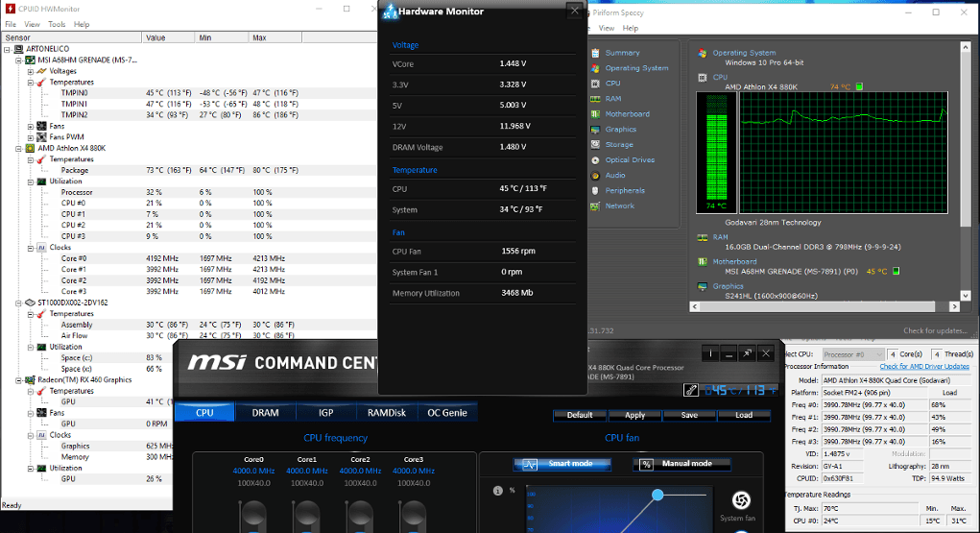Detach the Command Center window with arrow icon

coord(747,354)
